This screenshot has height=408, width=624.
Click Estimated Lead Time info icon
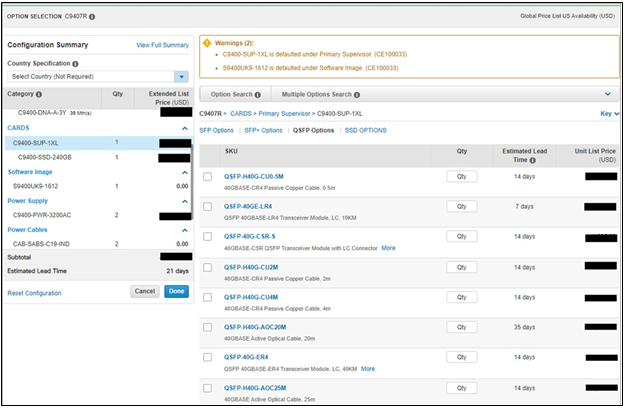tap(532, 160)
